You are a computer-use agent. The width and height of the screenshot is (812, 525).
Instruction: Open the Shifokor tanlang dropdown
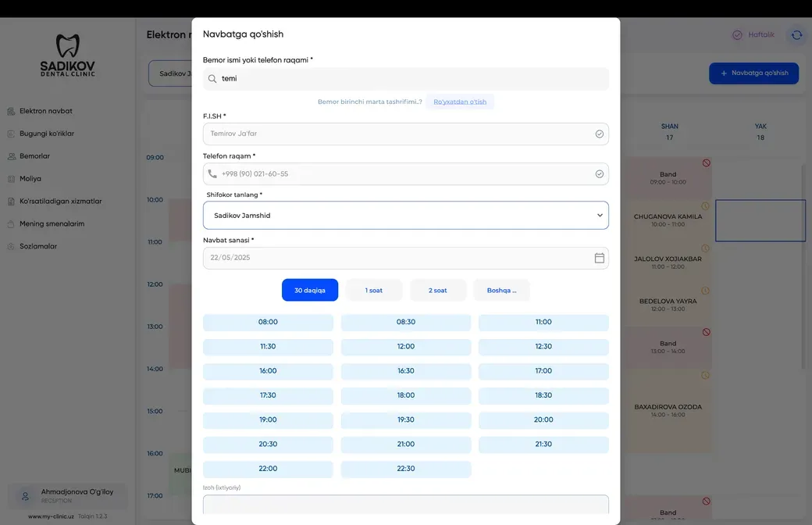405,215
